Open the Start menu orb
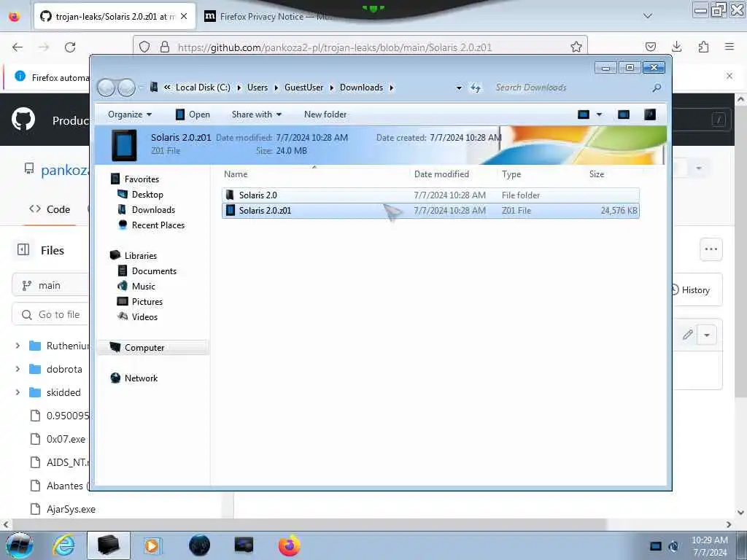Screen dimensions: 747x560 [19, 545]
